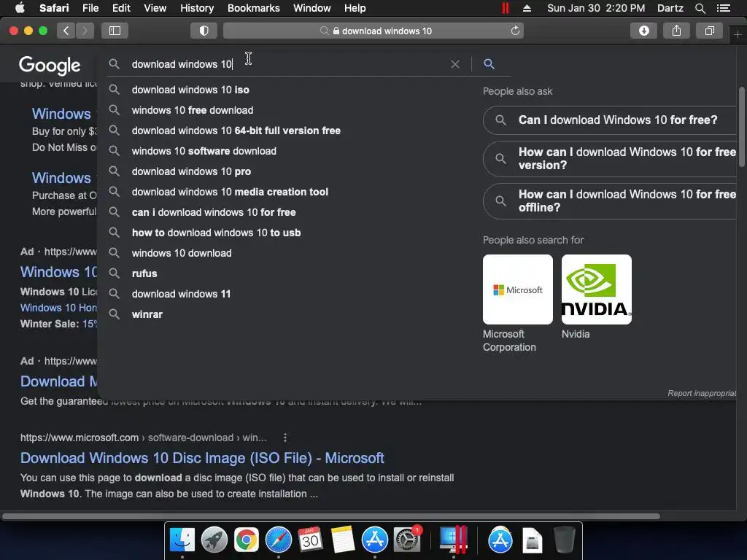Open the Bookmarks menu

tap(253, 8)
